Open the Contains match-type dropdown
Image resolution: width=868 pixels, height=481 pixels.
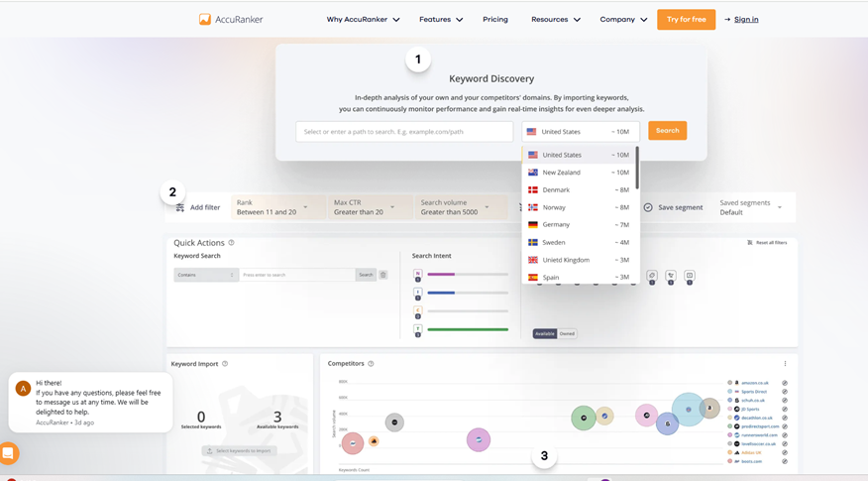[206, 275]
